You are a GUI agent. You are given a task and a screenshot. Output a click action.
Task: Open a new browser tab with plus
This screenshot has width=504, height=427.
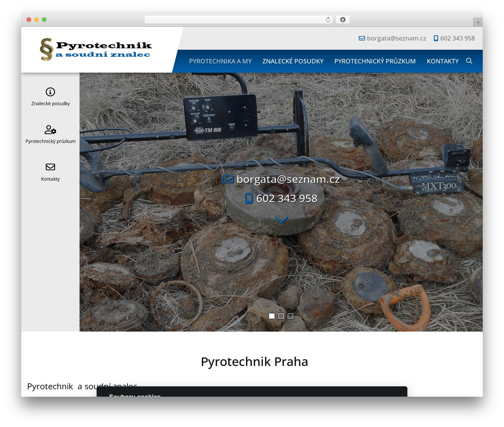478,22
